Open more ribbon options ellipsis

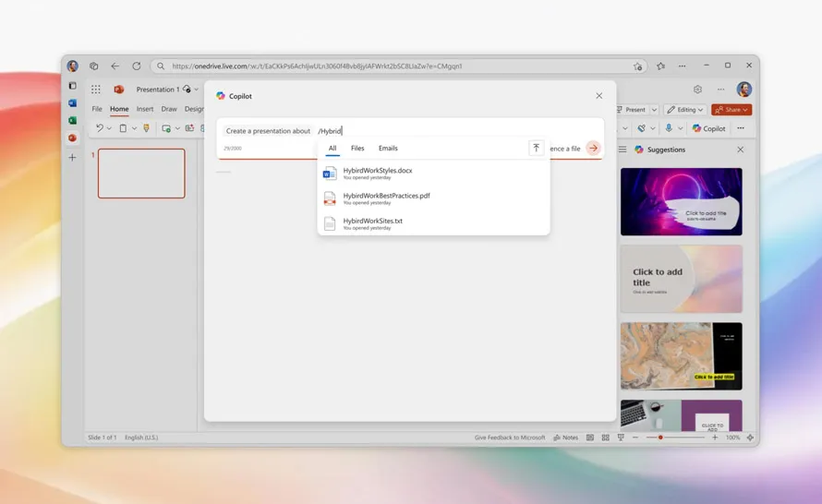pyautogui.click(x=740, y=128)
